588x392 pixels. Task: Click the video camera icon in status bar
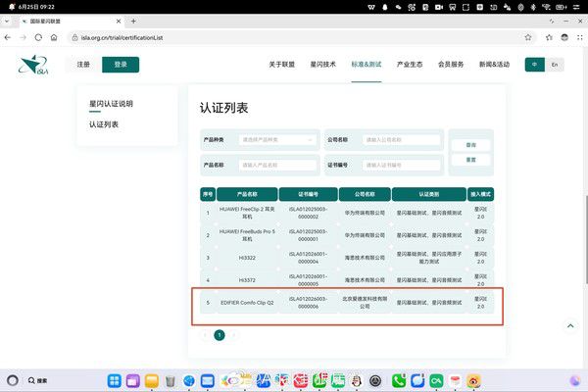pyautogui.click(x=439, y=7)
